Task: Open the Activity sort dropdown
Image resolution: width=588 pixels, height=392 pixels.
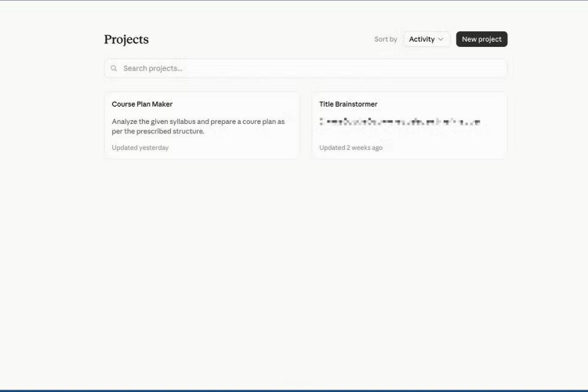Action: (426, 39)
